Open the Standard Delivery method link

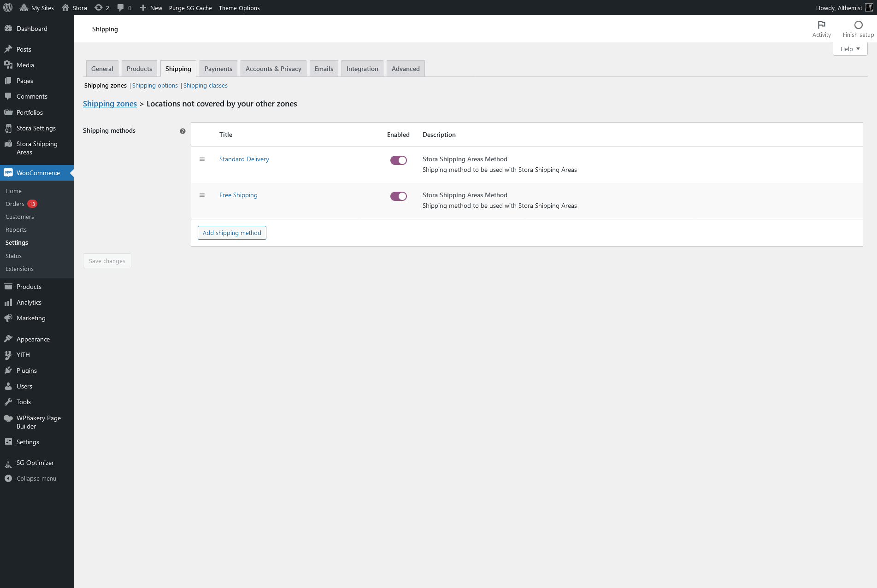pyautogui.click(x=244, y=159)
